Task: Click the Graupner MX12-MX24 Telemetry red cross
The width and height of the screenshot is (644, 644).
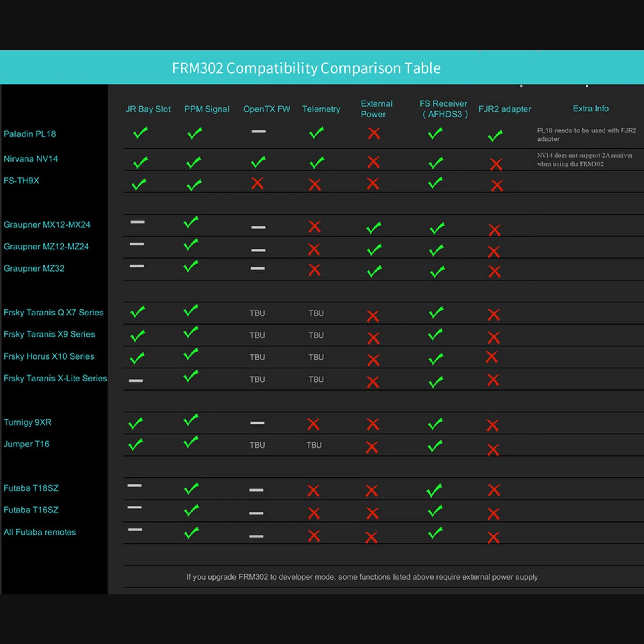Action: [315, 227]
